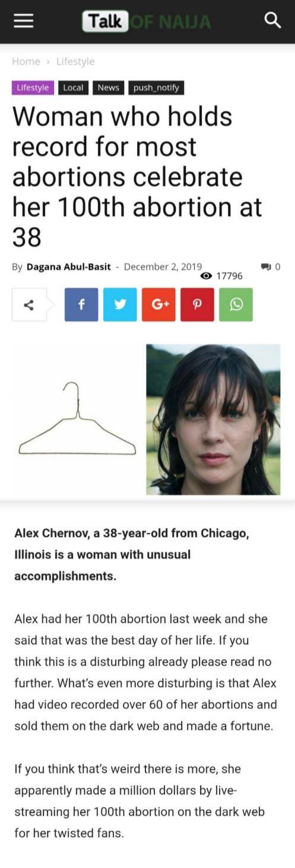The image size is (295, 868).
Task: Go to Home breadcrumb link
Action: point(26,62)
